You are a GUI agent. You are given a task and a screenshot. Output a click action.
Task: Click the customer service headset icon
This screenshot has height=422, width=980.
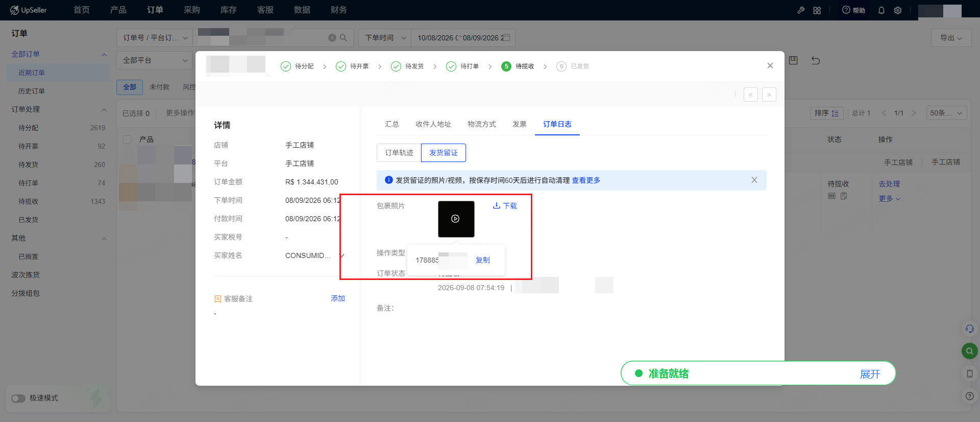click(x=970, y=329)
